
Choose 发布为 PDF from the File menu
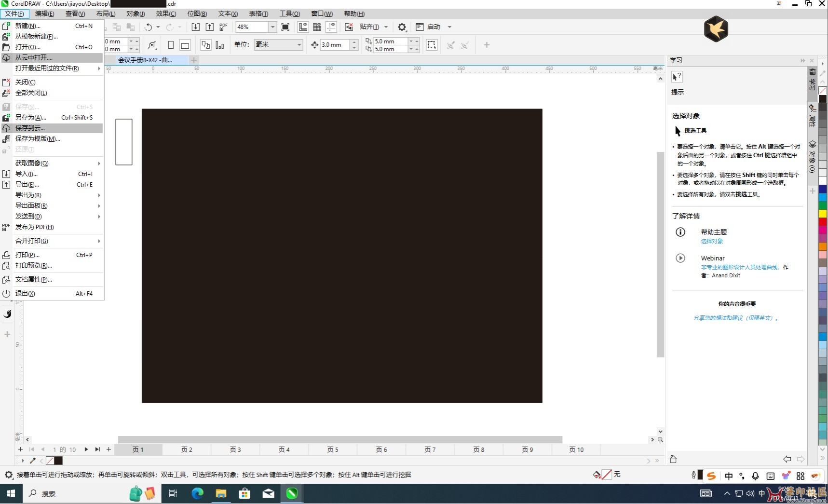35,227
